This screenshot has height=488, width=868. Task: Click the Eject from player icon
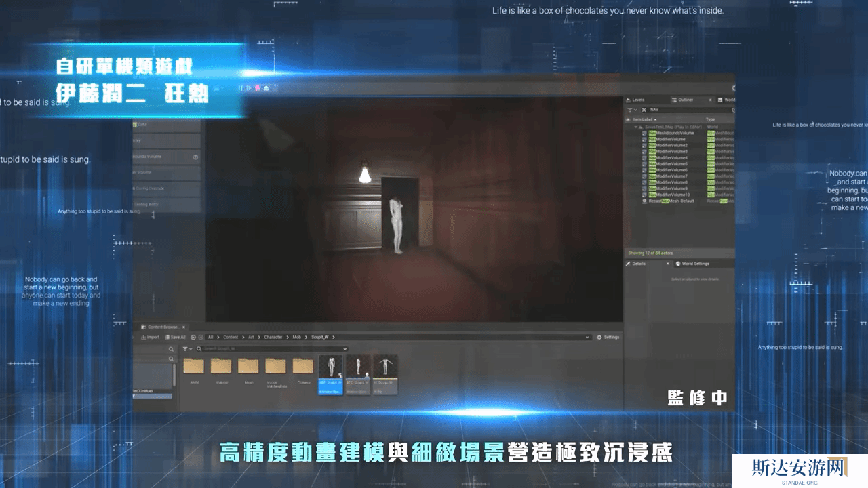[x=267, y=88]
